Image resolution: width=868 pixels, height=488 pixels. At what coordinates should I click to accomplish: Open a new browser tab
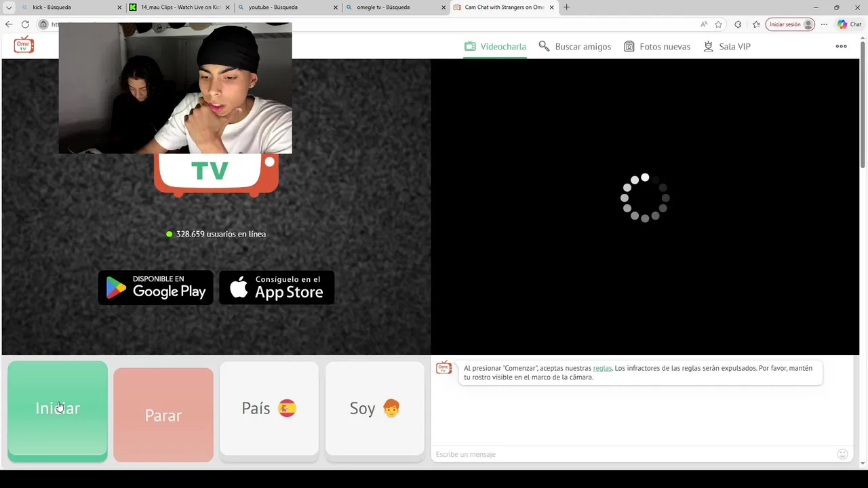(566, 7)
